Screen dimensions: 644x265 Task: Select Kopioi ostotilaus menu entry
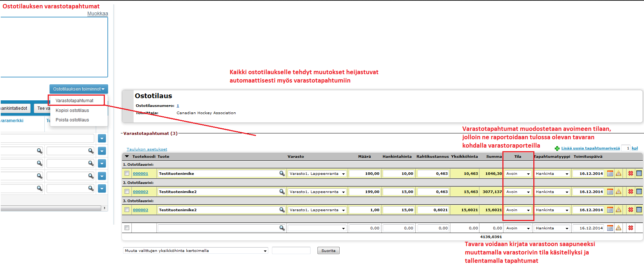point(72,111)
